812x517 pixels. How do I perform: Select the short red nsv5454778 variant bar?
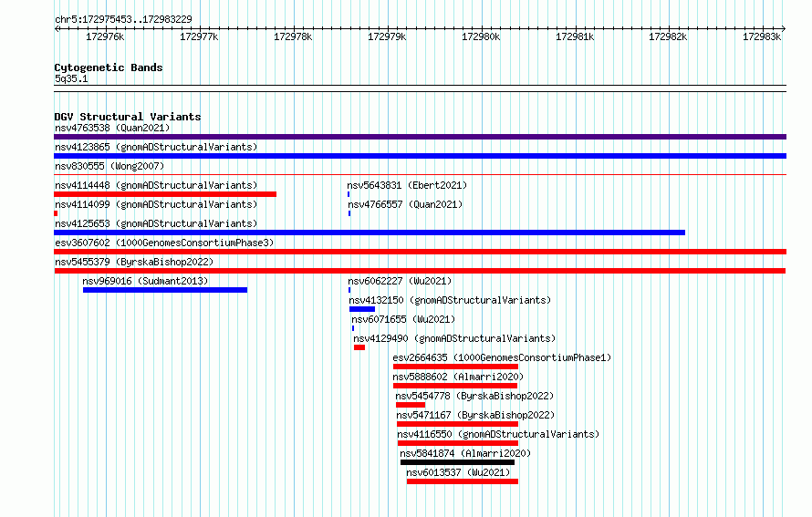click(411, 405)
